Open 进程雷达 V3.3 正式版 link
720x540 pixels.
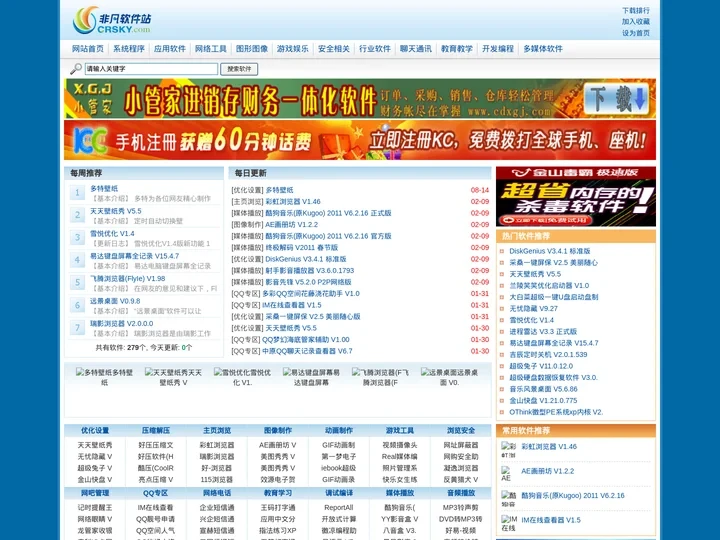point(543,332)
